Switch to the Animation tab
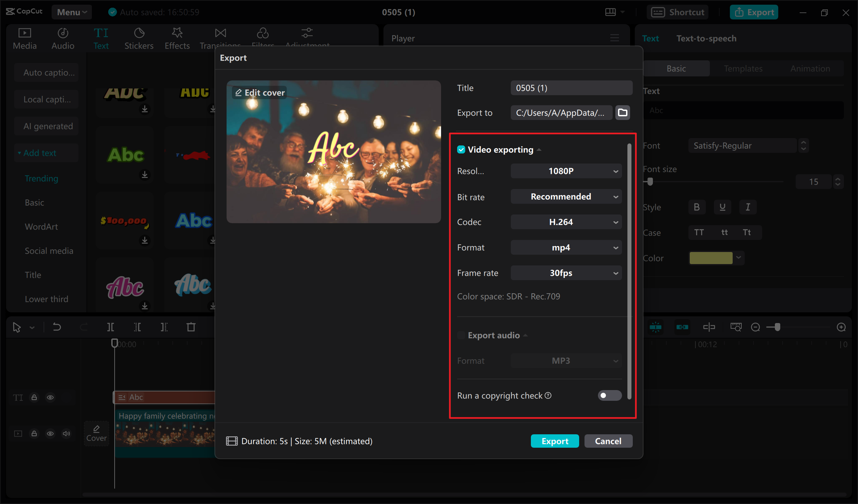Screen dimensions: 858x504 pyautogui.click(x=810, y=68)
